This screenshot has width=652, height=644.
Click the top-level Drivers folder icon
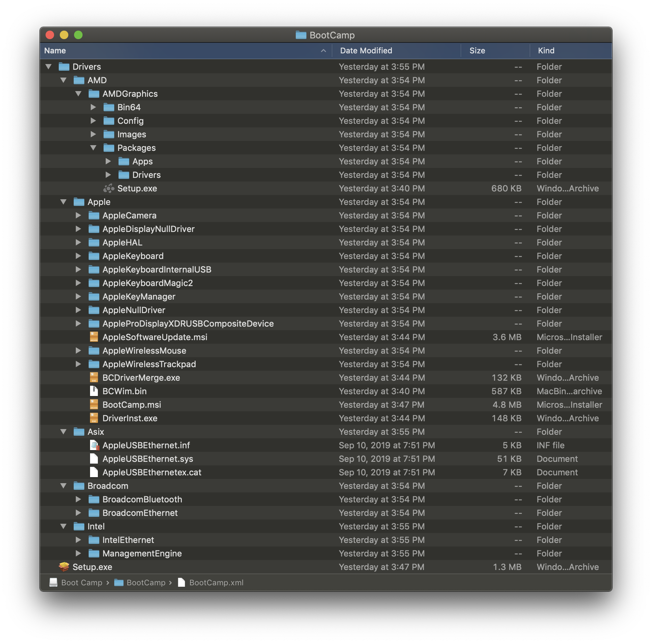64,67
